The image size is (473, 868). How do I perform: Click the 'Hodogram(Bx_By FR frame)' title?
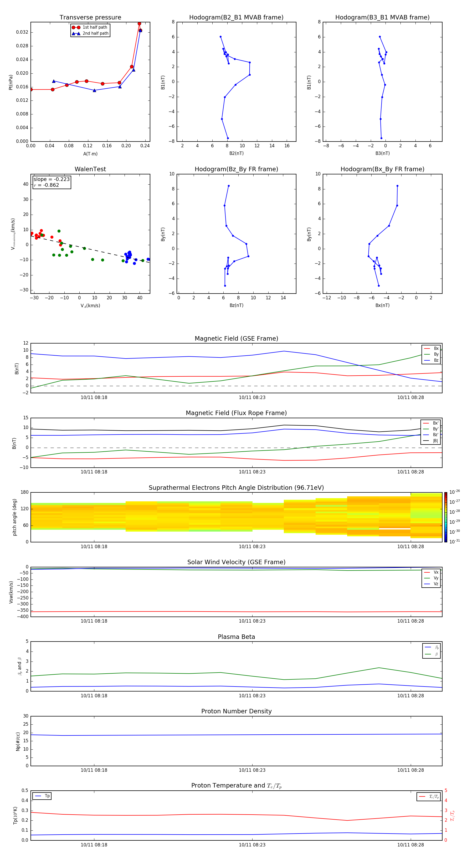pos(382,169)
